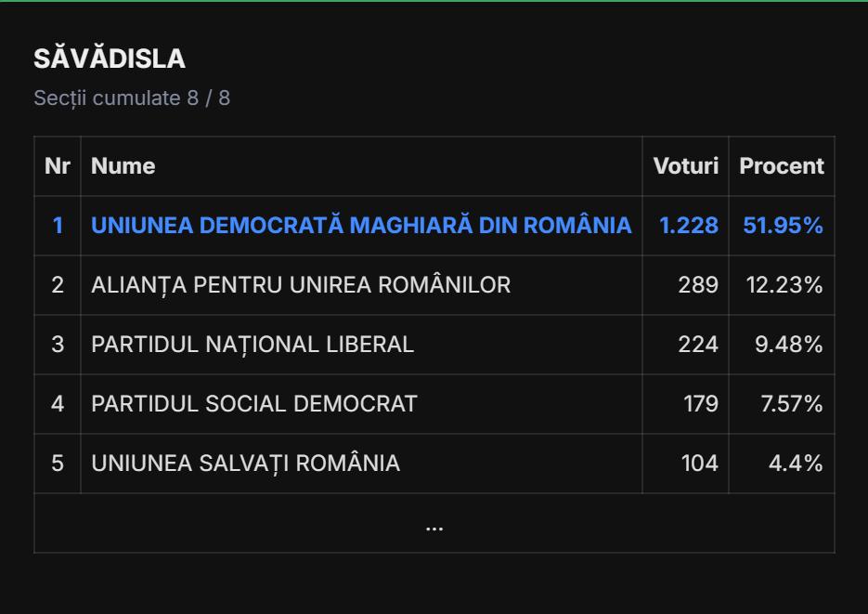
Task: Click the Nr column header
Action: [x=58, y=166]
